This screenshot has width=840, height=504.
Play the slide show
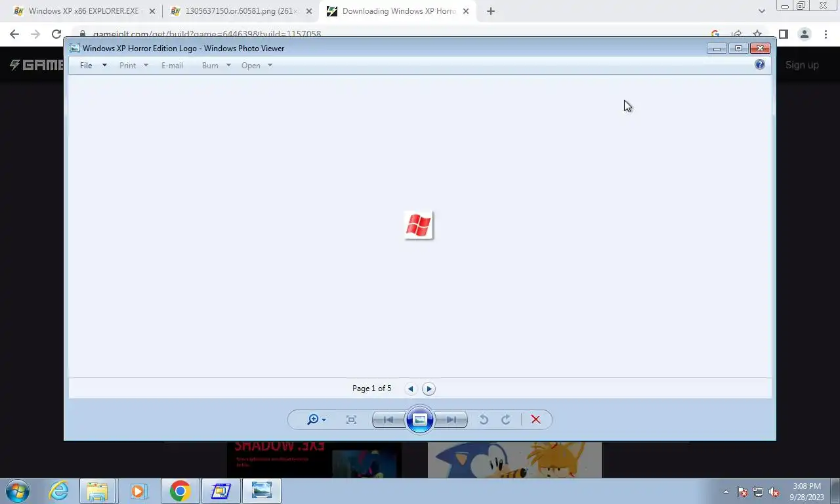tap(420, 420)
